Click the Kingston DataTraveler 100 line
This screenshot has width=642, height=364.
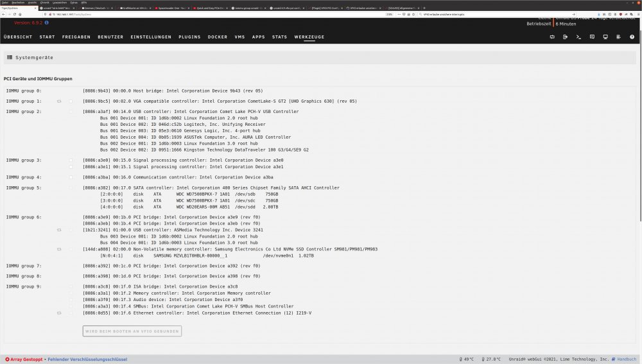pyautogui.click(x=204, y=150)
